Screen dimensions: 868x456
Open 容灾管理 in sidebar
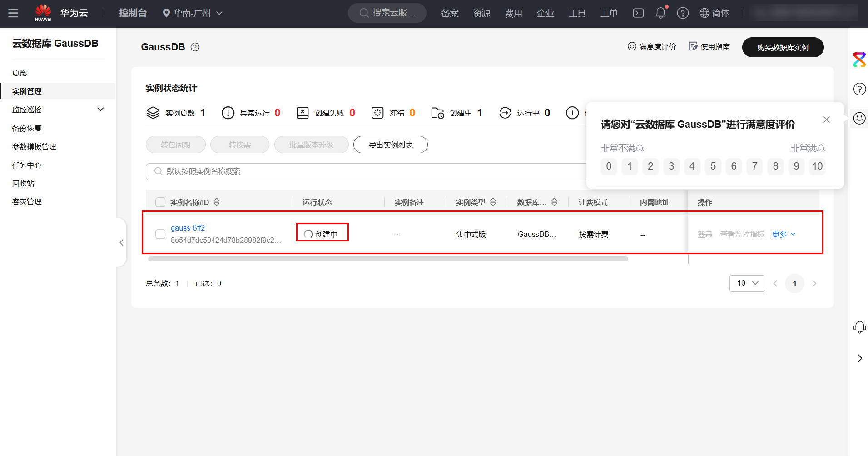(x=27, y=202)
